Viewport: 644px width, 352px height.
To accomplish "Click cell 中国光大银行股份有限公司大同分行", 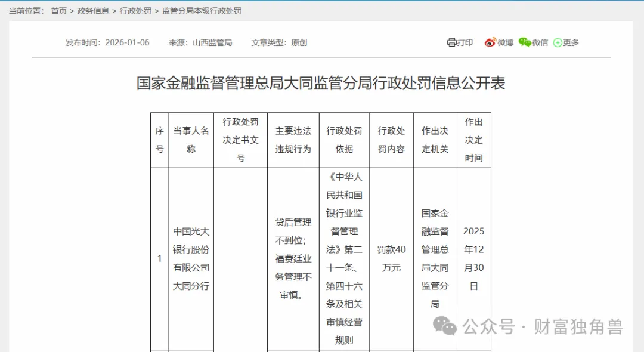I will click(191, 259).
